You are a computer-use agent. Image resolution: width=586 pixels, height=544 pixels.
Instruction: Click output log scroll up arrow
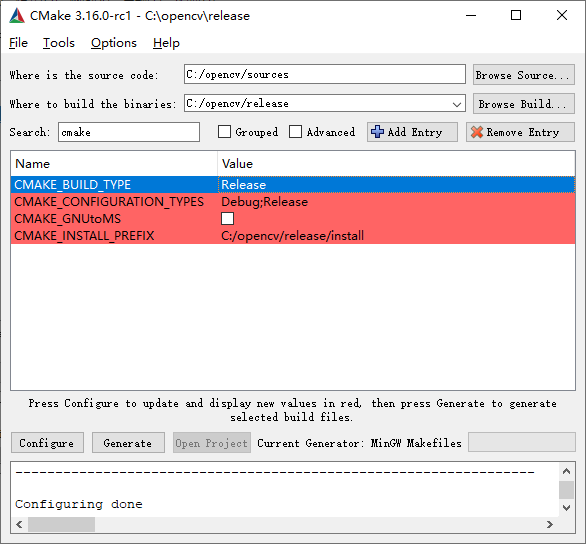click(566, 471)
